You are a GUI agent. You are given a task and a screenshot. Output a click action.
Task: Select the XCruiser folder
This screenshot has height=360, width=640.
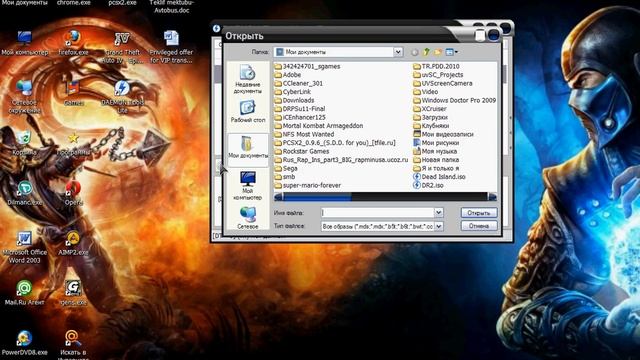[430, 109]
